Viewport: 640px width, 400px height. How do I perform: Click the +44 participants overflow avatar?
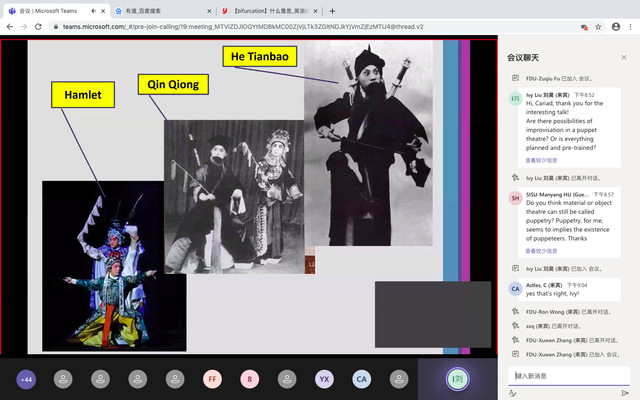tap(27, 379)
